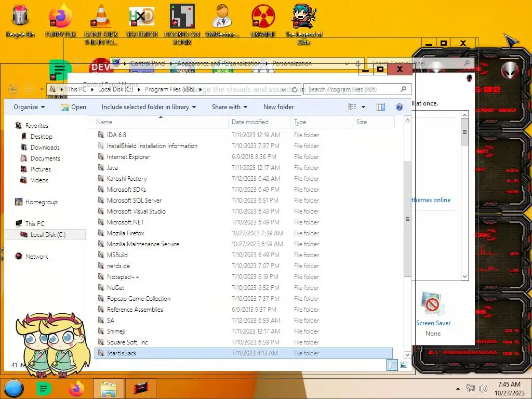Image resolution: width=532 pixels, height=399 pixels.
Task: Open the green chat app on taskbar
Action: point(44,389)
